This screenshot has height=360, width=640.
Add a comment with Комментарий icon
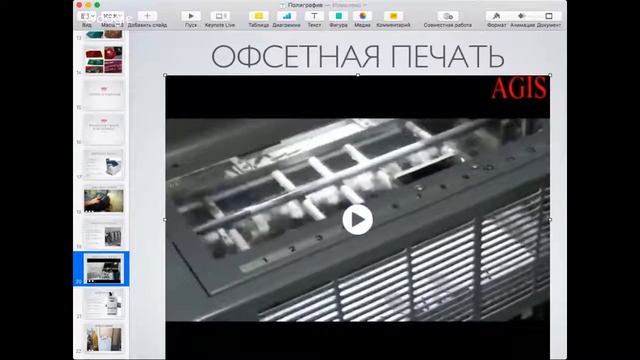point(393,16)
